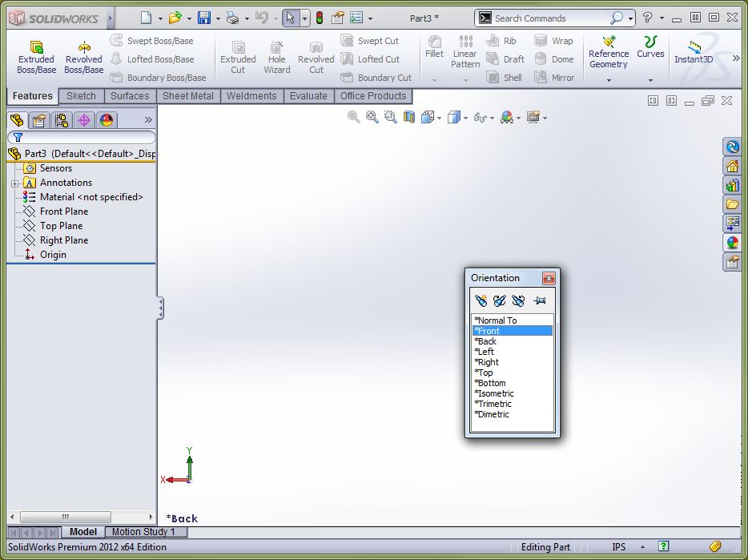The image size is (748, 560).
Task: Click the Update Standard Views icon in Orientation dialog
Action: [500, 300]
